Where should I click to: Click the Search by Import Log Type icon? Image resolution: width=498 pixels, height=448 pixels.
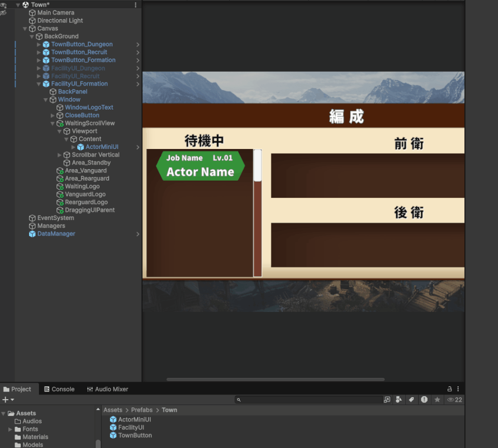[x=424, y=400]
